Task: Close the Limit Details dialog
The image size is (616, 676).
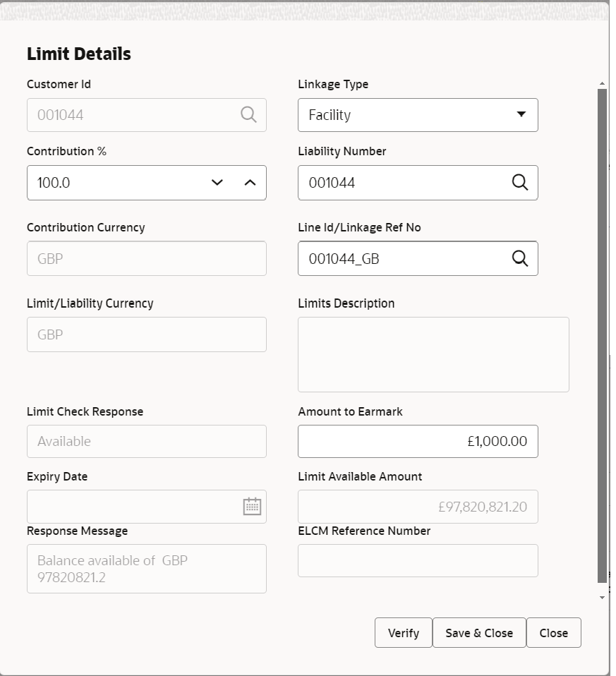Action: coord(553,632)
